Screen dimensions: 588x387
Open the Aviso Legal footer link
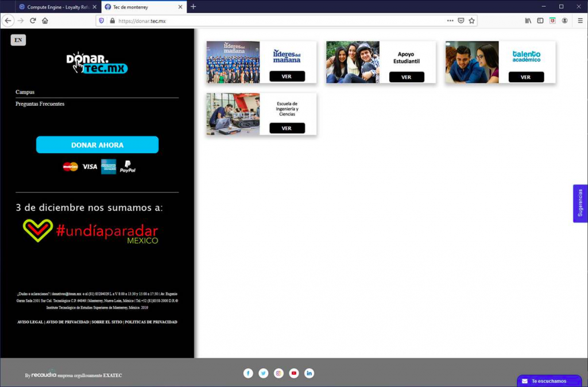pos(30,322)
